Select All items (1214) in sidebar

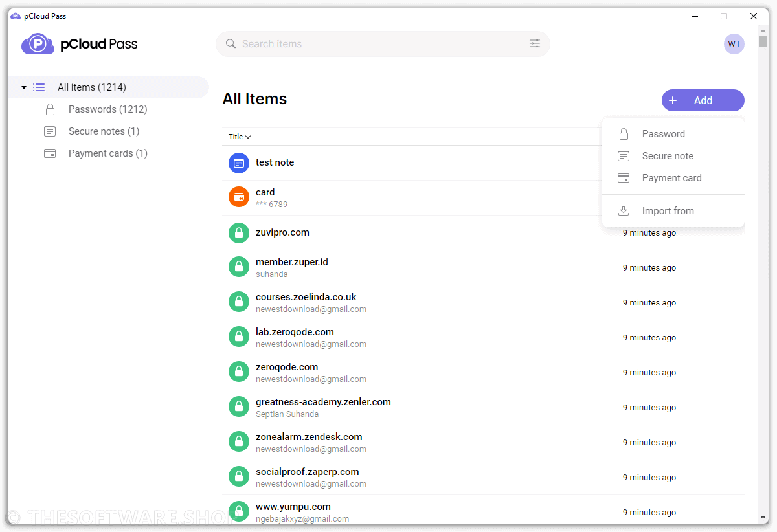[x=109, y=87]
